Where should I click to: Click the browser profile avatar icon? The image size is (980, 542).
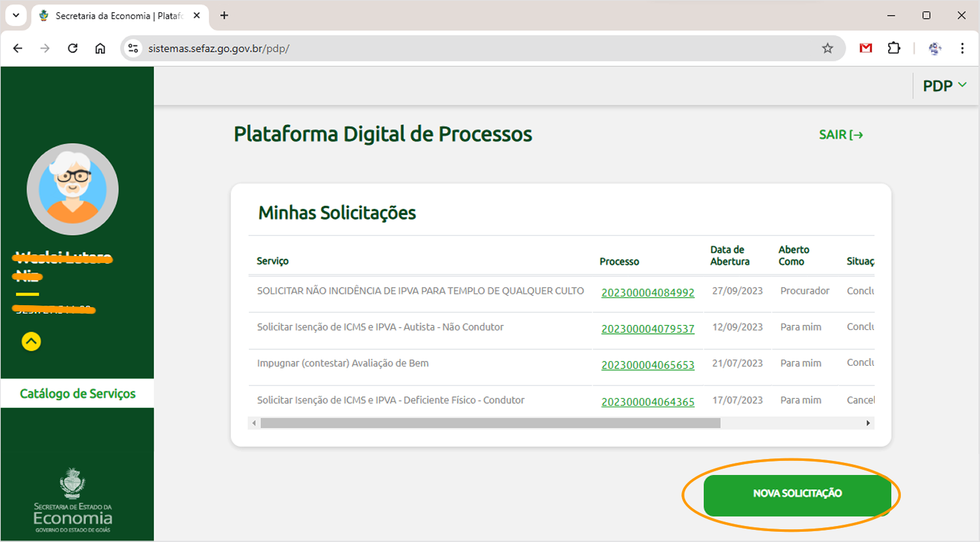pos(934,48)
